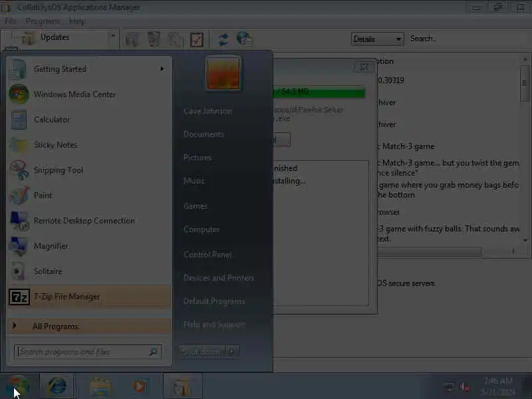
Task: Open Games link in Start menu
Action: click(196, 206)
